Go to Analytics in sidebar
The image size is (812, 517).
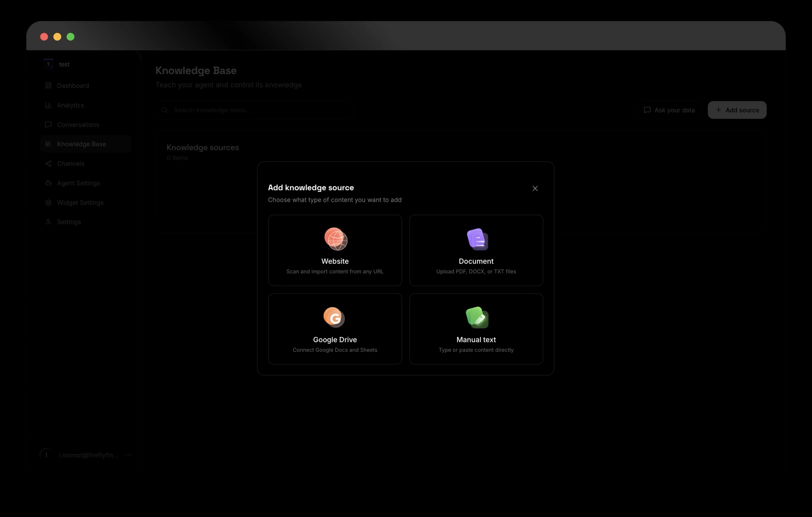tap(70, 105)
